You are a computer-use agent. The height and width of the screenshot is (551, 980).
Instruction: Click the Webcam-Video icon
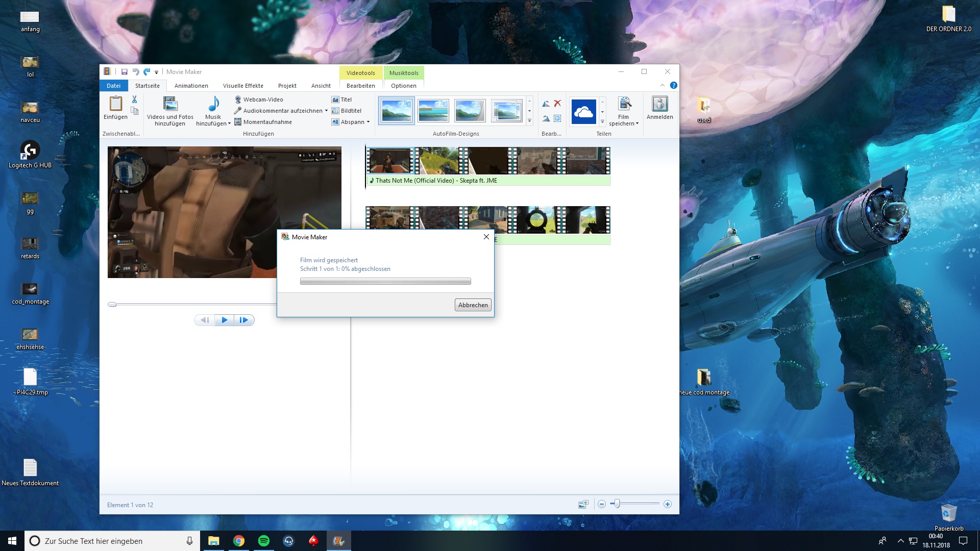point(238,99)
